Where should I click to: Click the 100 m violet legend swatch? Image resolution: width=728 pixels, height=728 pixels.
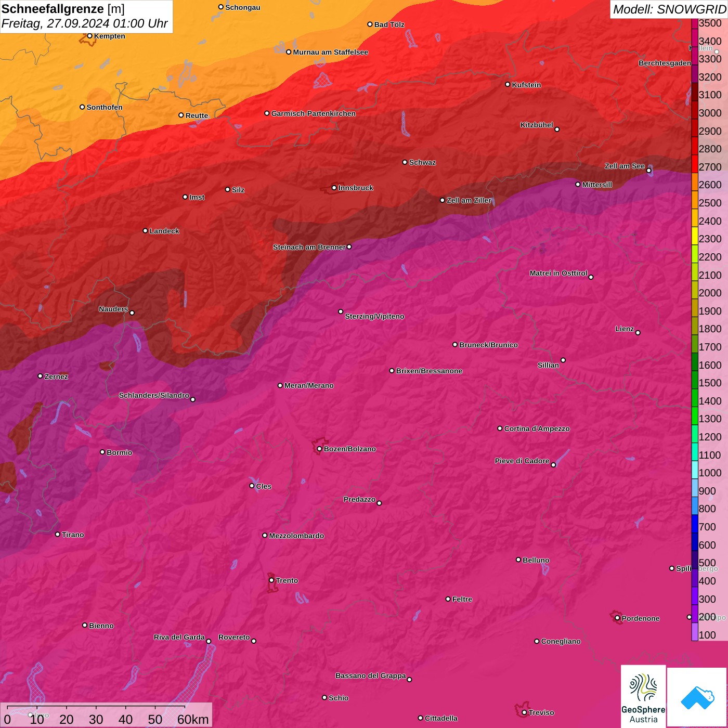pyautogui.click(x=695, y=632)
